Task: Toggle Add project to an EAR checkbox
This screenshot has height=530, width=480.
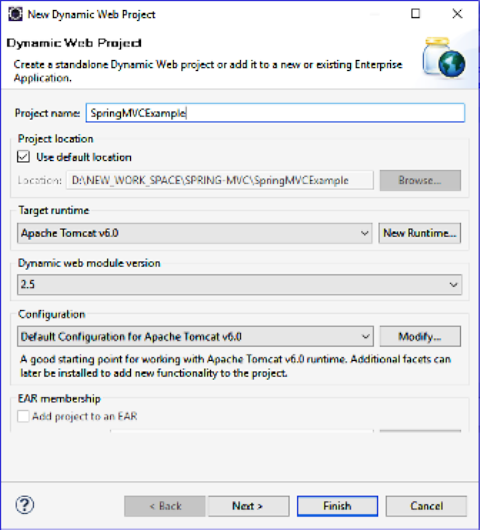Action: click(23, 416)
